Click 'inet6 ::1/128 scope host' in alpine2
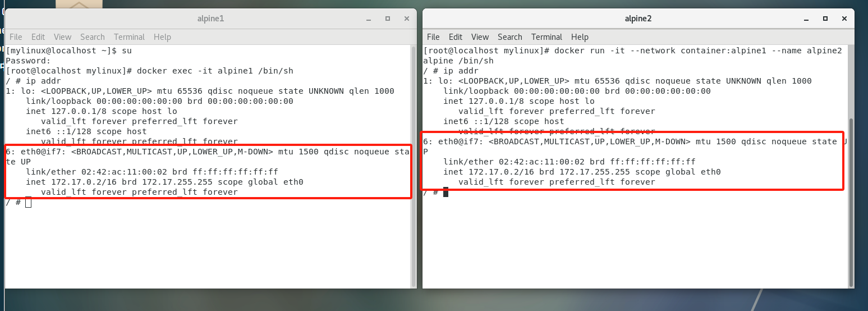The image size is (868, 311). click(503, 121)
